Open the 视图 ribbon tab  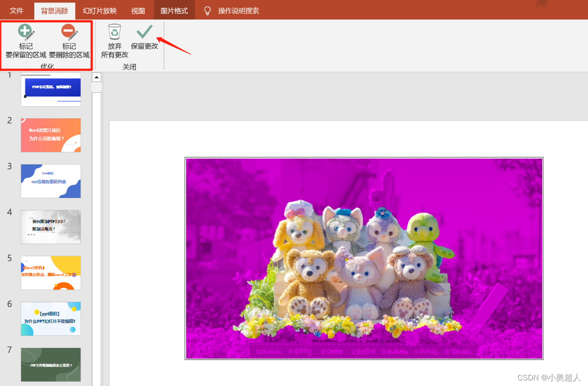point(138,11)
